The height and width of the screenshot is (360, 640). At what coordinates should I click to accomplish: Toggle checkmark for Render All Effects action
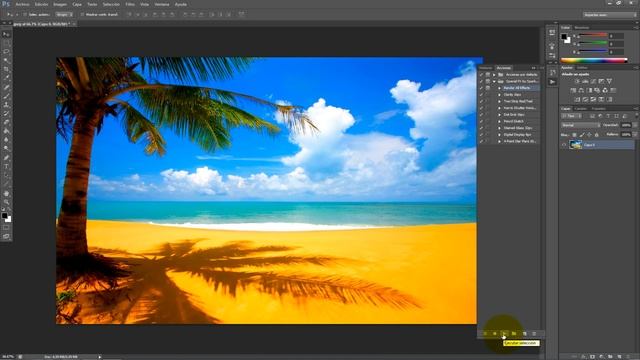(481, 88)
